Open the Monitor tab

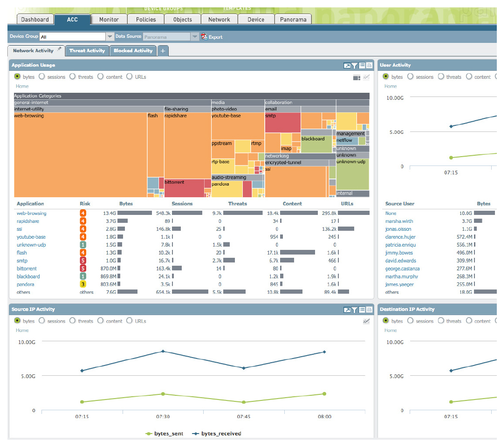pyautogui.click(x=109, y=20)
